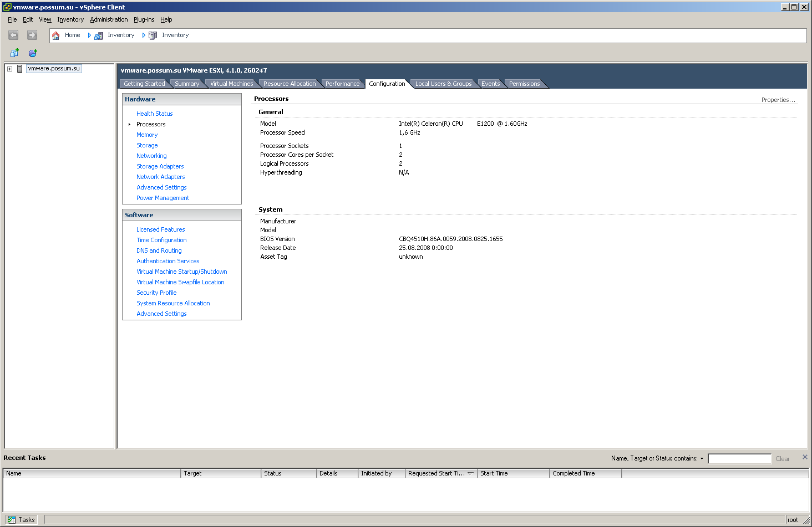
Task: Open the View menu
Action: click(x=45, y=19)
